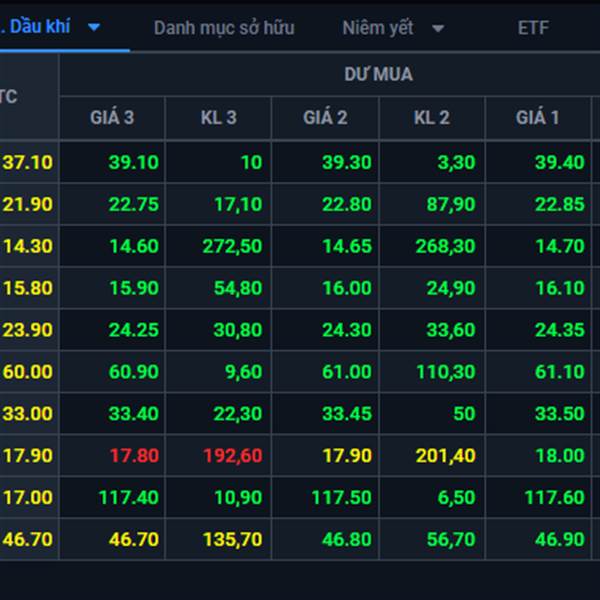Open the Dầu khí dropdown arrow
Image resolution: width=600 pixels, height=600 pixels.
click(94, 27)
